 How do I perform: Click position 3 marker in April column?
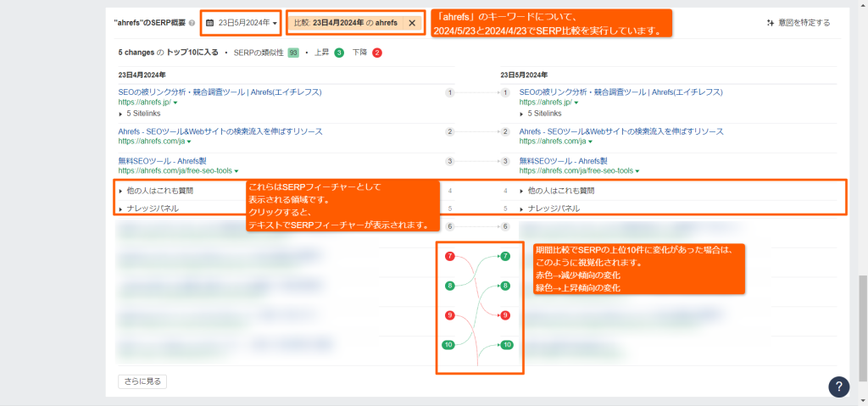[450, 162]
